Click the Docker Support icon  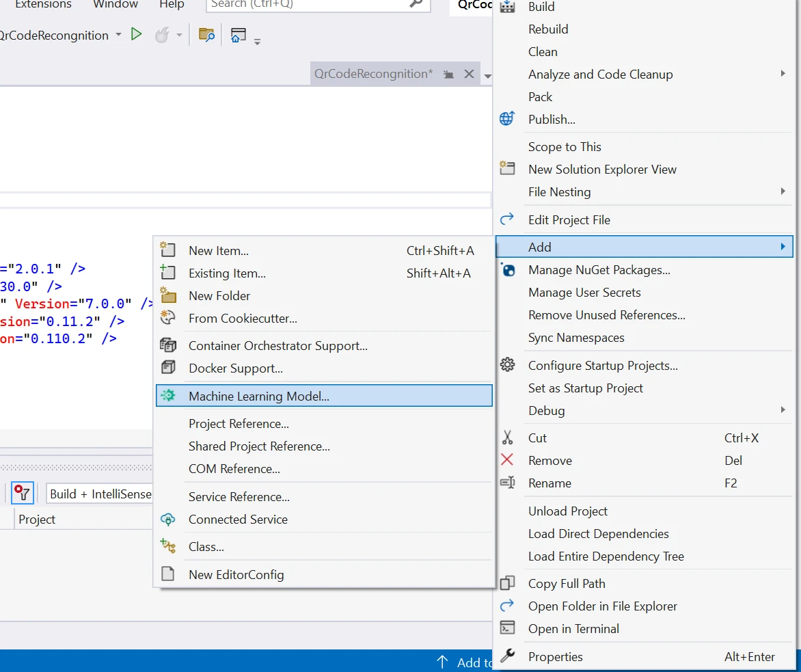click(x=167, y=368)
